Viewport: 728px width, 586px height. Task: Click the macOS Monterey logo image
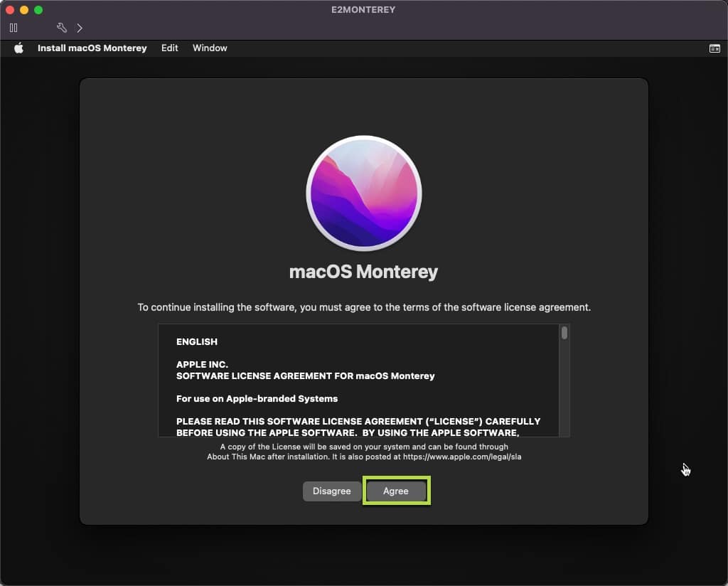(364, 193)
